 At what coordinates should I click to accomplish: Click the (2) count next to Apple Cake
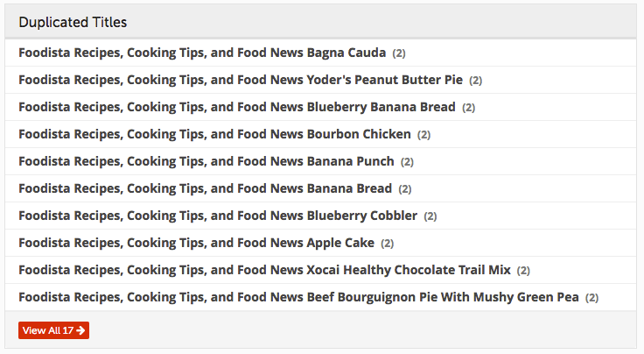click(x=388, y=244)
